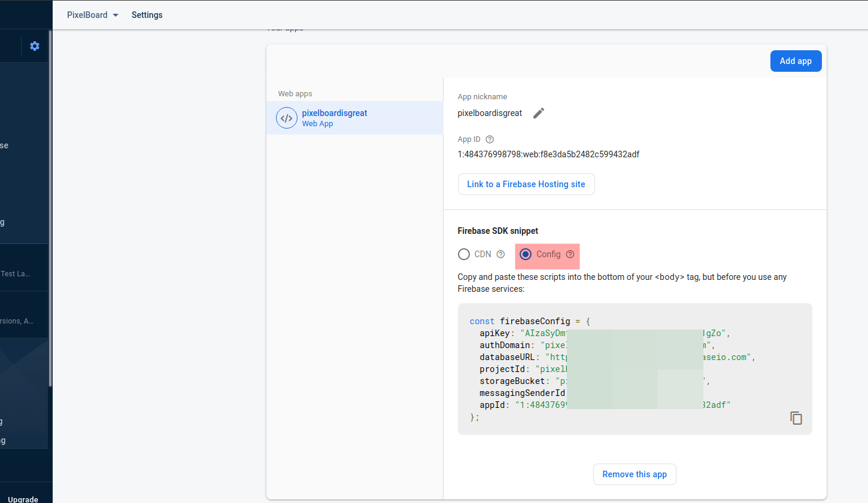Screen dimensions: 868x503
Task: Select the Config radio button
Action: [526, 254]
